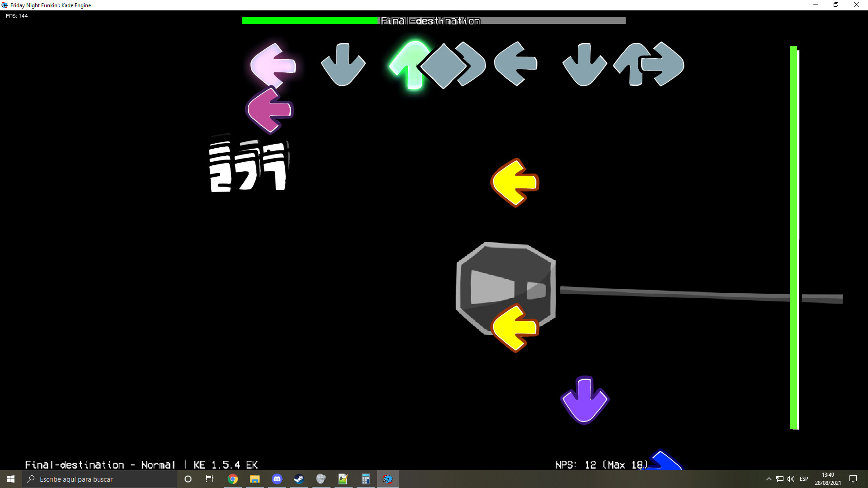868x488 pixels.
Task: Click the 'Escribe aquí para buscar' search field
Action: pos(99,479)
